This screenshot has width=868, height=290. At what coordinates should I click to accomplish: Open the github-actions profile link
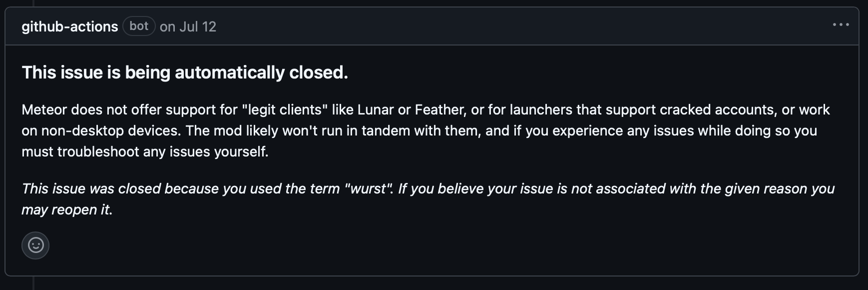[70, 26]
